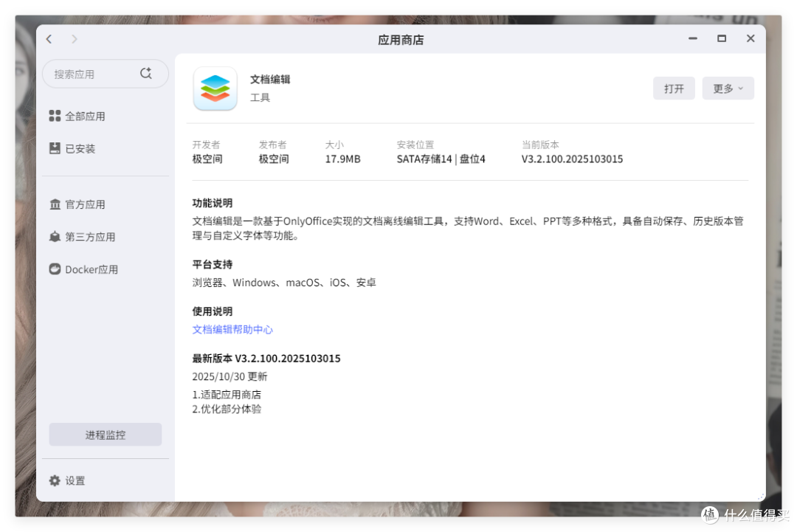
Task: Click the 平台支持 heading
Action: coord(212,265)
